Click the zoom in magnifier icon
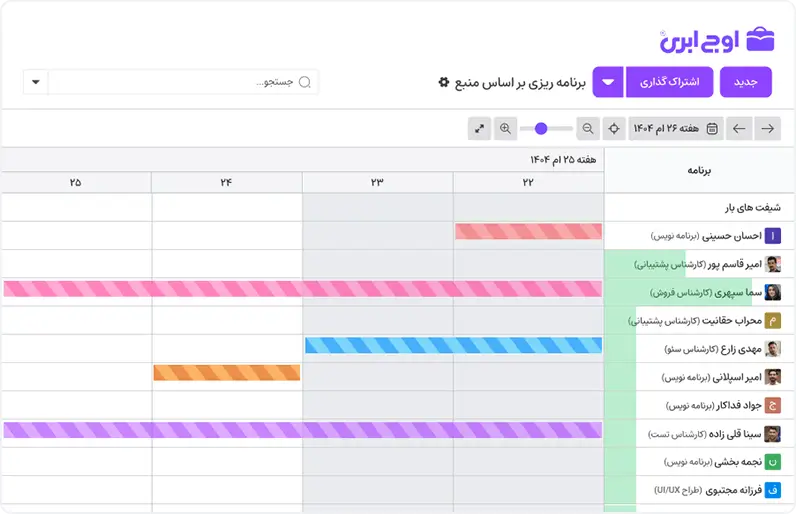This screenshot has width=796, height=514. coord(505,128)
